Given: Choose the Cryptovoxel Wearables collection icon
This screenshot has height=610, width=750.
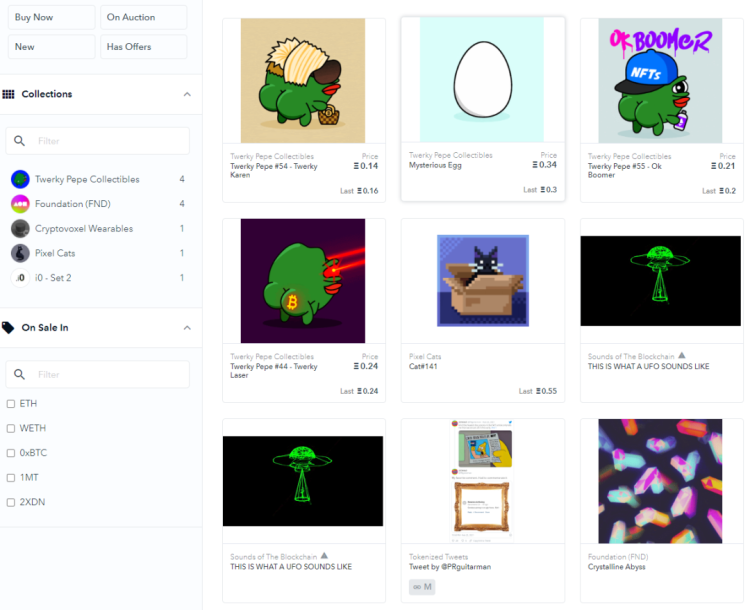Looking at the screenshot, I should click(20, 229).
